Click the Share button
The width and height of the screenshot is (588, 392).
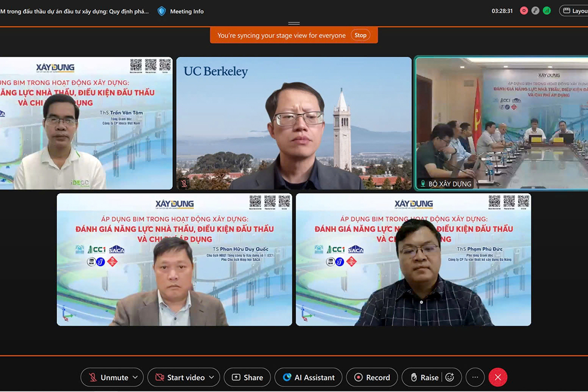[x=247, y=377]
